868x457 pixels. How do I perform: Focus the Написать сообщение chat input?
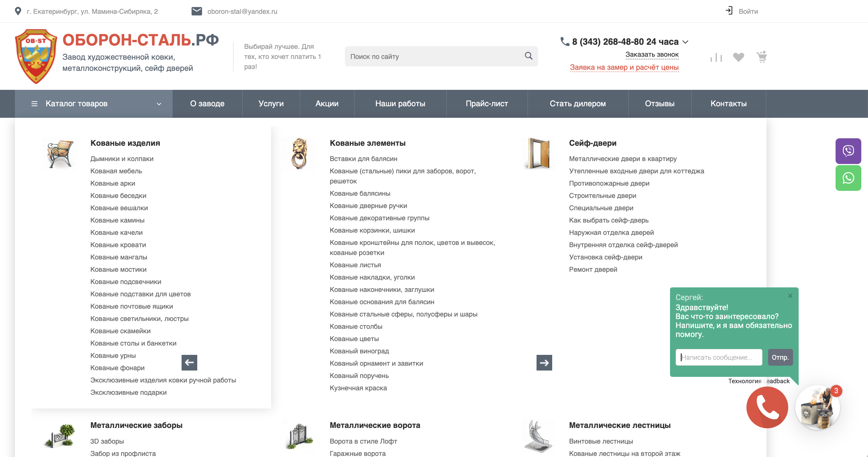[x=719, y=357]
